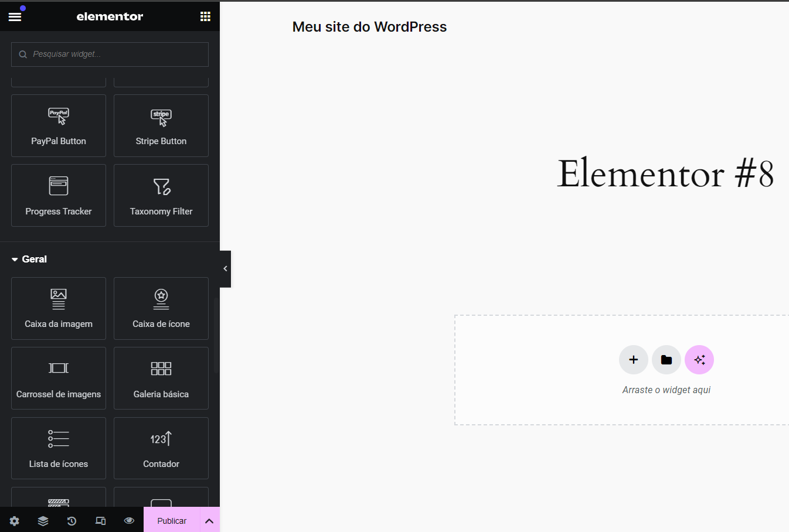Image resolution: width=789 pixels, height=532 pixels.
Task: Select the Caixa de ícone widget
Action: 161,308
